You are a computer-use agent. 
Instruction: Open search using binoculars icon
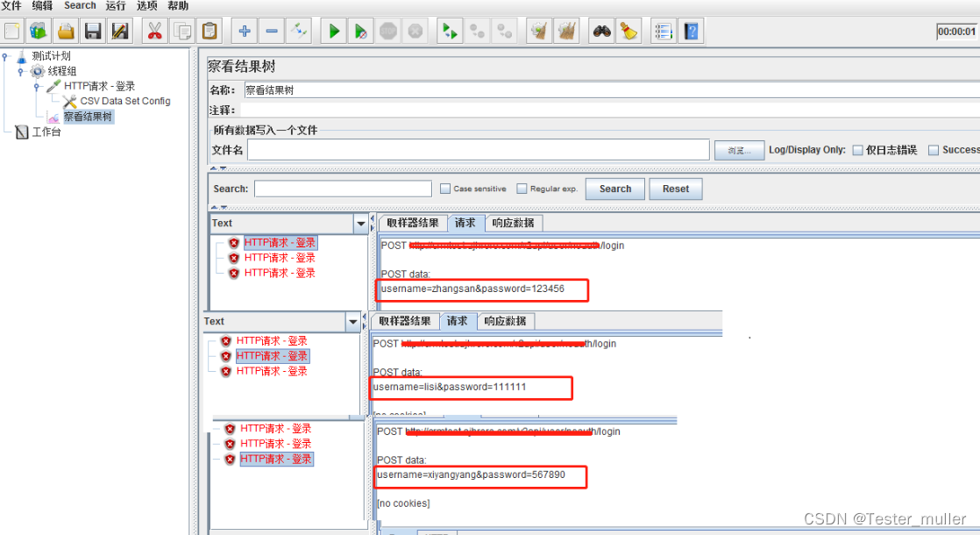click(x=602, y=31)
